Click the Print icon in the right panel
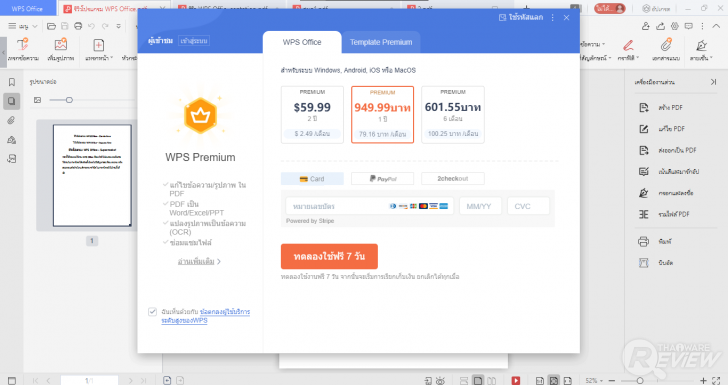The height and width of the screenshot is (385, 728). click(x=644, y=241)
